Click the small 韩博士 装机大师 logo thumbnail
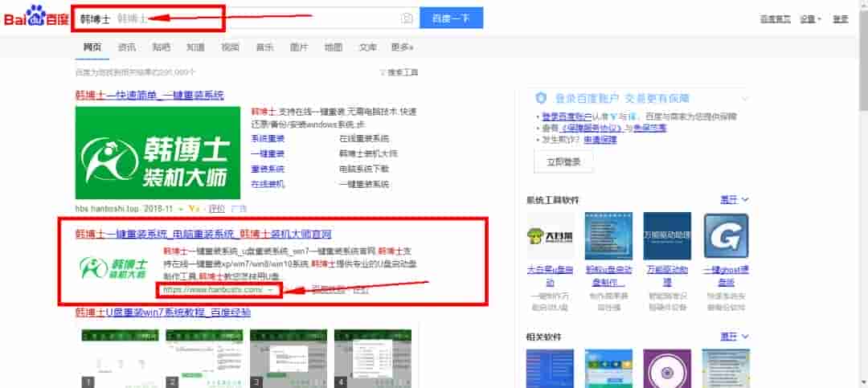Screen dimensions: 868x388 coord(114,268)
